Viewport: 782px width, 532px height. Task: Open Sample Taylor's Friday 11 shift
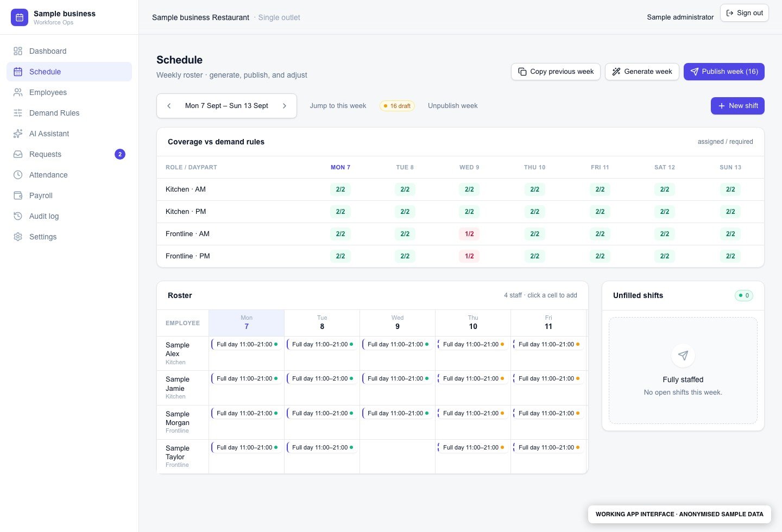[x=548, y=447]
